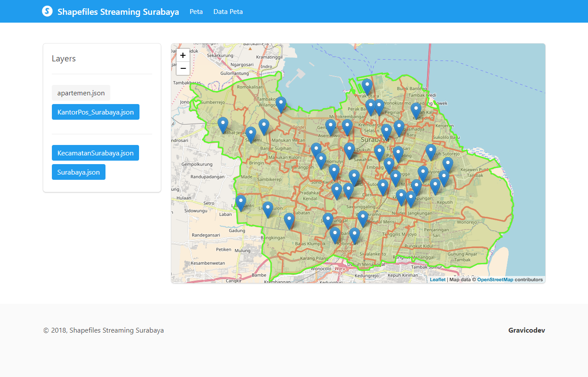This screenshot has width=588, height=377.
Task: Click the Shapefiles Streaming Surabaya logo icon
Action: [47, 11]
